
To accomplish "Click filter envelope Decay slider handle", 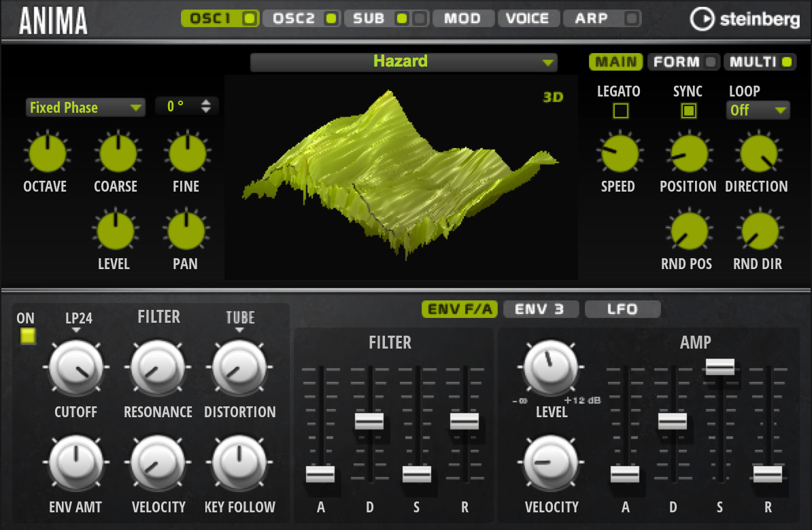I will pyautogui.click(x=369, y=421).
